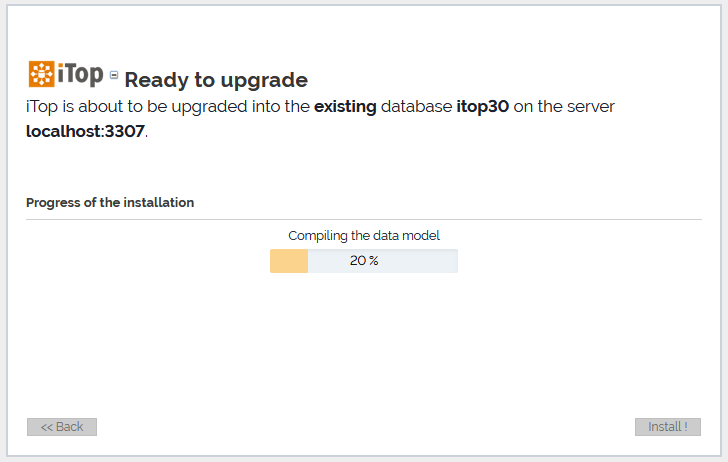This screenshot has height=462, width=728.
Task: Click the server address localhost:3307
Action: coord(85,131)
